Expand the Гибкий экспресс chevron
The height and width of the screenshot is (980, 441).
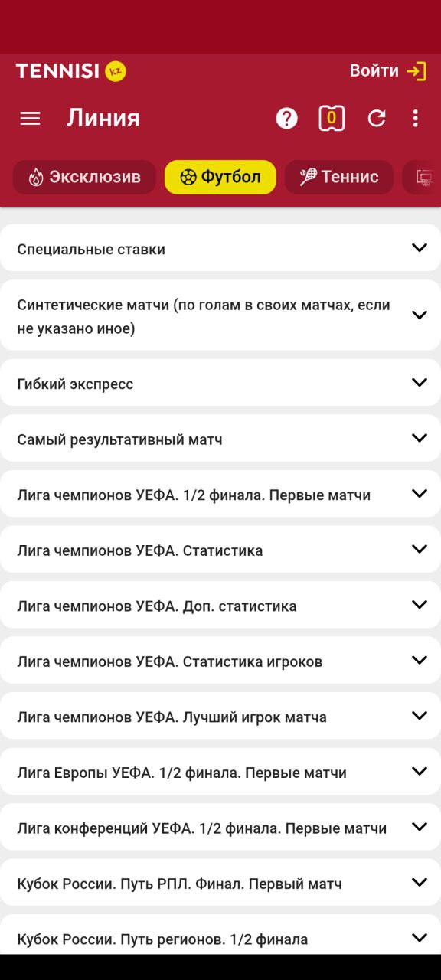(419, 383)
